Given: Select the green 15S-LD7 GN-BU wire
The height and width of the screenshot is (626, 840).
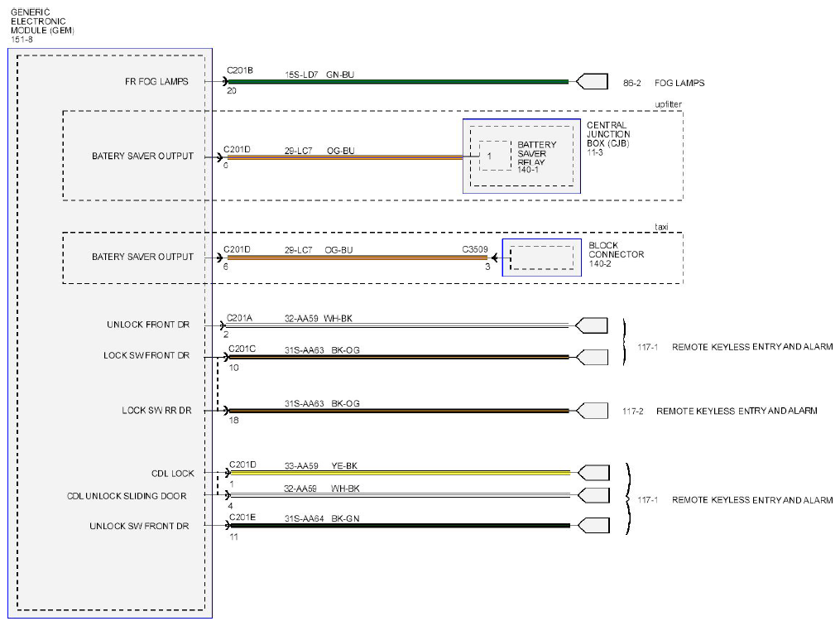Looking at the screenshot, I should (x=397, y=82).
